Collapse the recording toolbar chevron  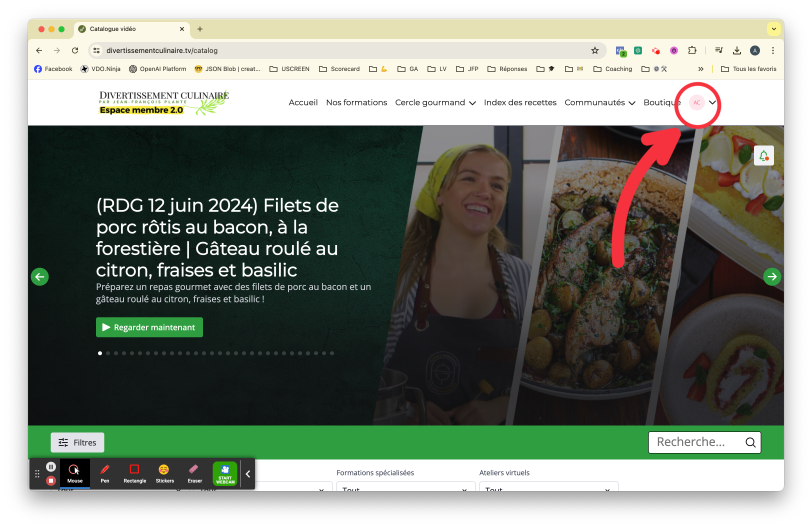coord(248,474)
